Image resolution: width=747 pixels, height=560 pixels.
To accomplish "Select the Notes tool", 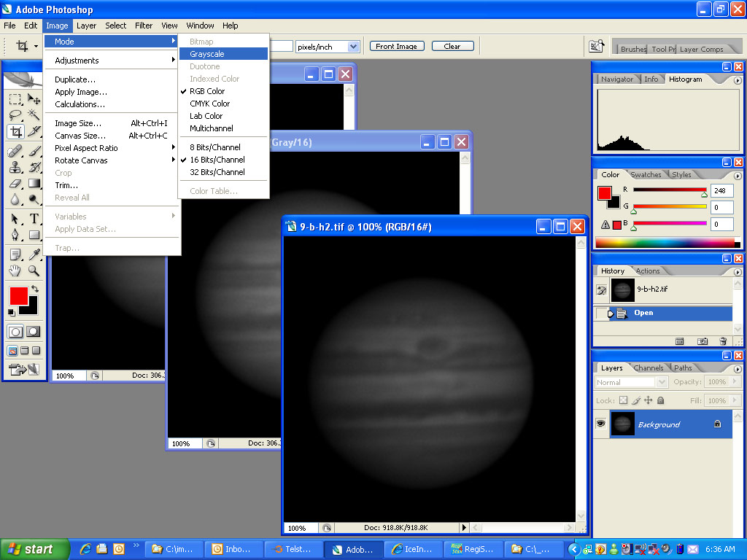I will pyautogui.click(x=15, y=254).
